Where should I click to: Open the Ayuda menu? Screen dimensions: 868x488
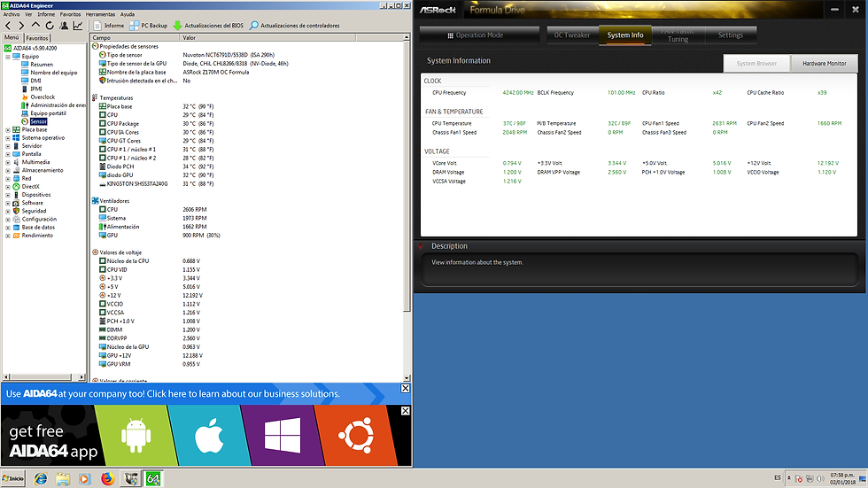pyautogui.click(x=128, y=14)
